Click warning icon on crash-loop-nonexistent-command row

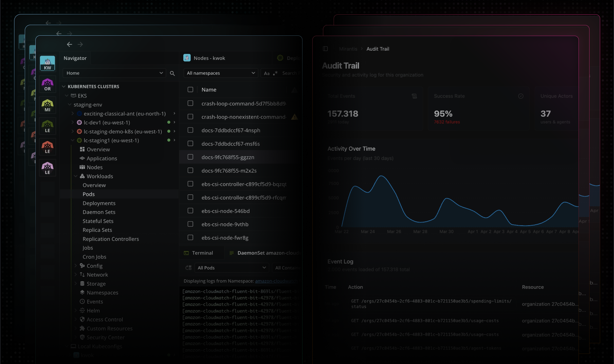pos(294,117)
